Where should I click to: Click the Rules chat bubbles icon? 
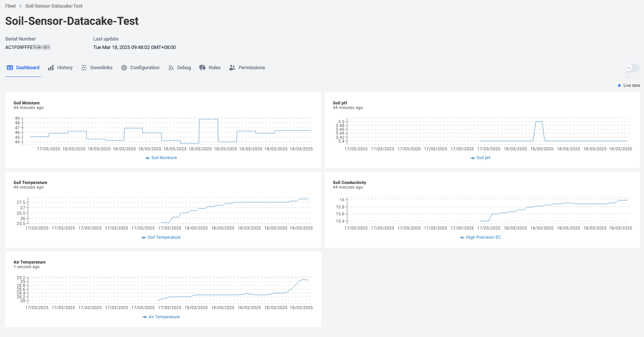202,68
